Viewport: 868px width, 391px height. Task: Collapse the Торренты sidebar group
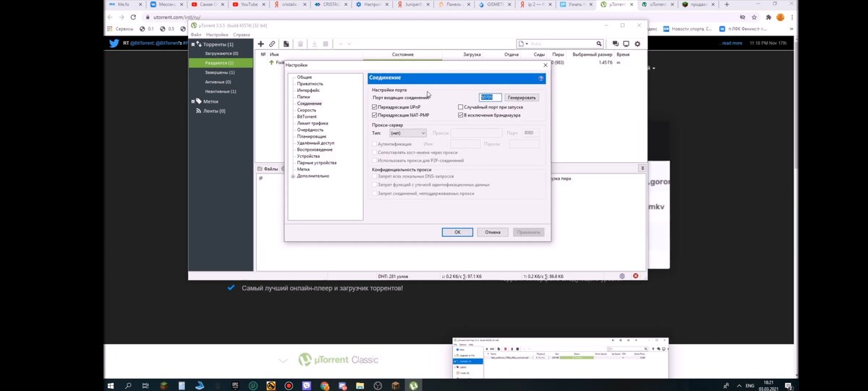[x=194, y=44]
